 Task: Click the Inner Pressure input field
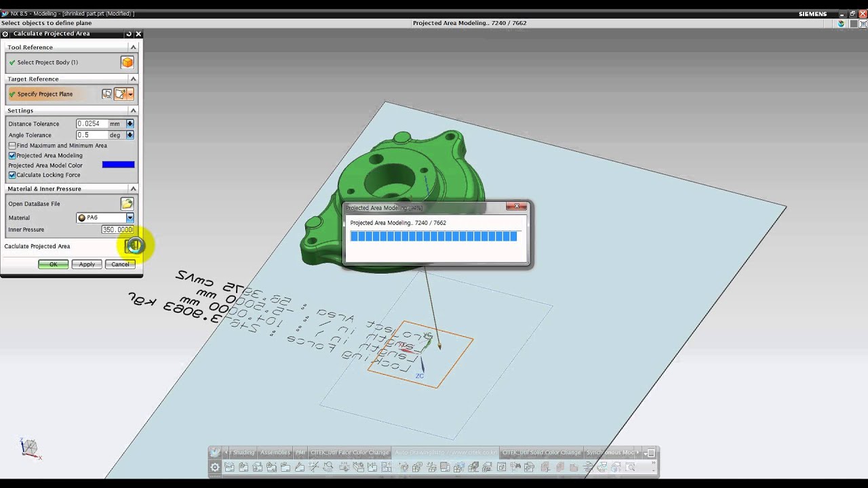tap(117, 230)
